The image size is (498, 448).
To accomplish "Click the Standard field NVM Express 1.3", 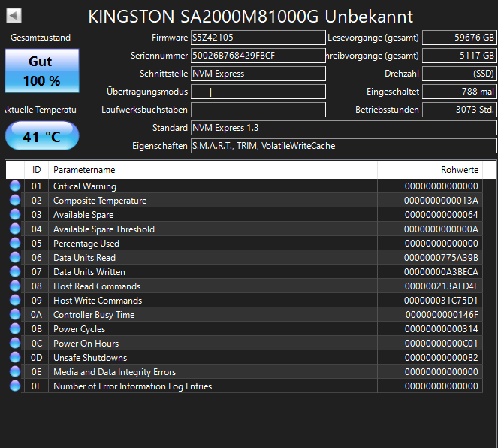I will tap(344, 128).
